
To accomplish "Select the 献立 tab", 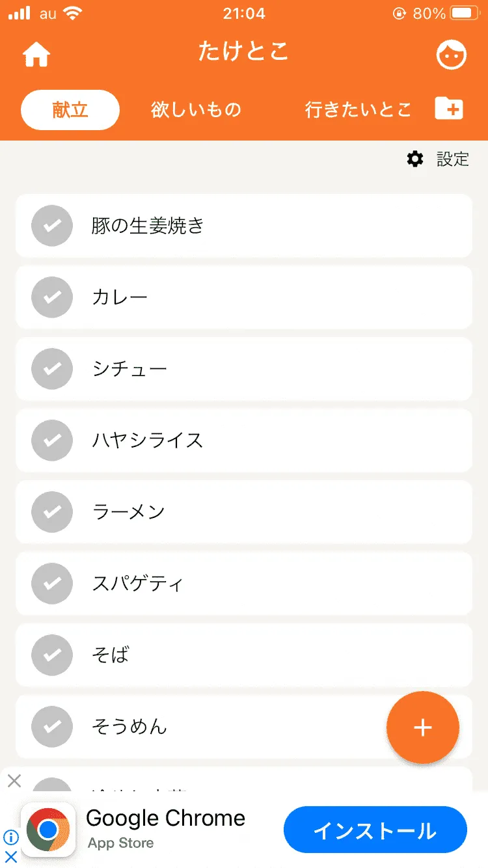I will 70,110.
